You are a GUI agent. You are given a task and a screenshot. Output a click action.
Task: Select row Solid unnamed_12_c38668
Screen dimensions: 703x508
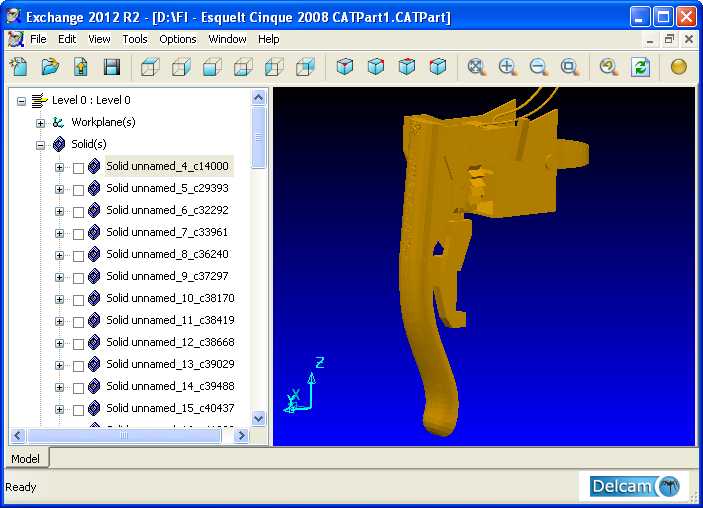coord(170,342)
